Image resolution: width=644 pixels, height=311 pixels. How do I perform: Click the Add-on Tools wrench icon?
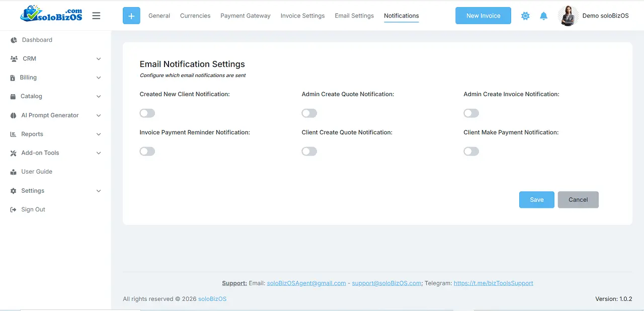click(x=14, y=153)
